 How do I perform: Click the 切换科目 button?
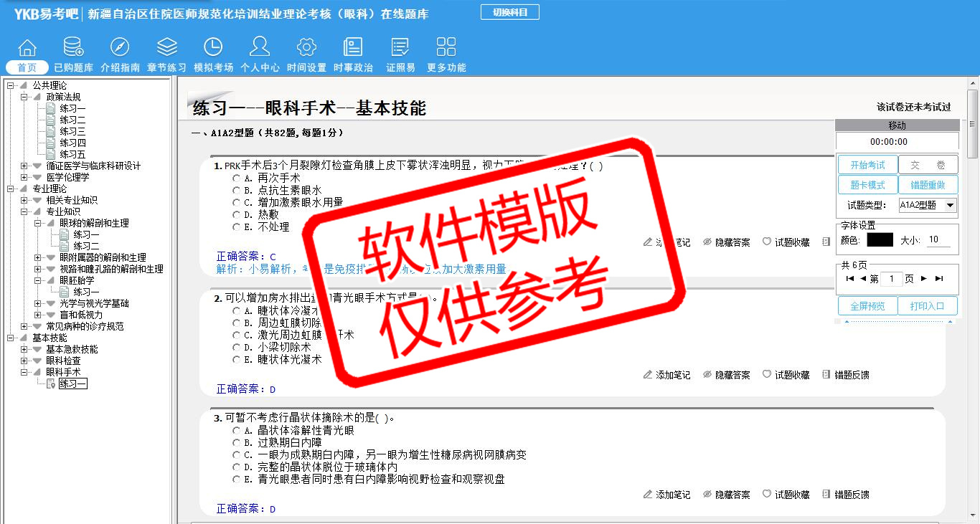click(x=509, y=12)
